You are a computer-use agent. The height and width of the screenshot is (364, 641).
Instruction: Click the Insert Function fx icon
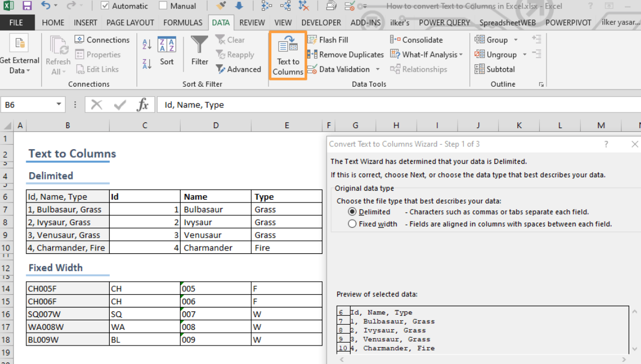(x=142, y=105)
